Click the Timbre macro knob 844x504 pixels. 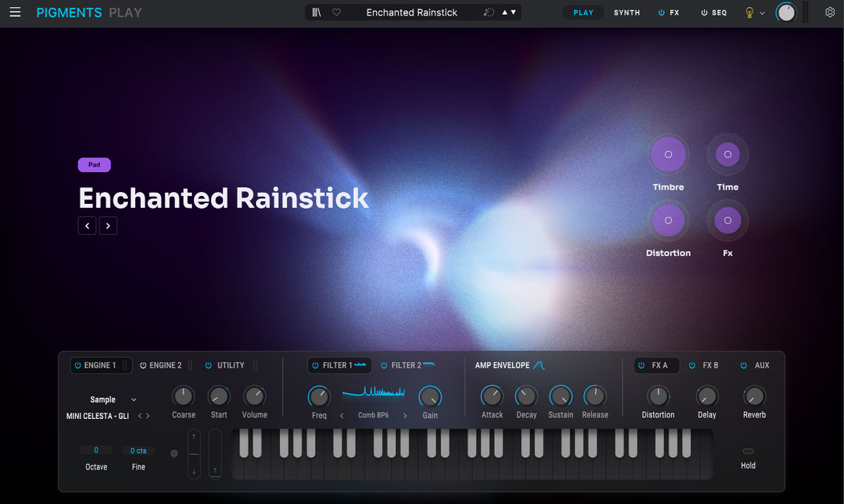point(668,154)
